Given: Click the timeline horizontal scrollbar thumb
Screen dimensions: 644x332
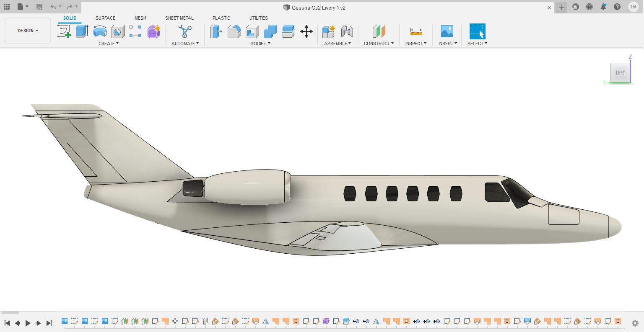Looking at the screenshot, I should point(10,312).
